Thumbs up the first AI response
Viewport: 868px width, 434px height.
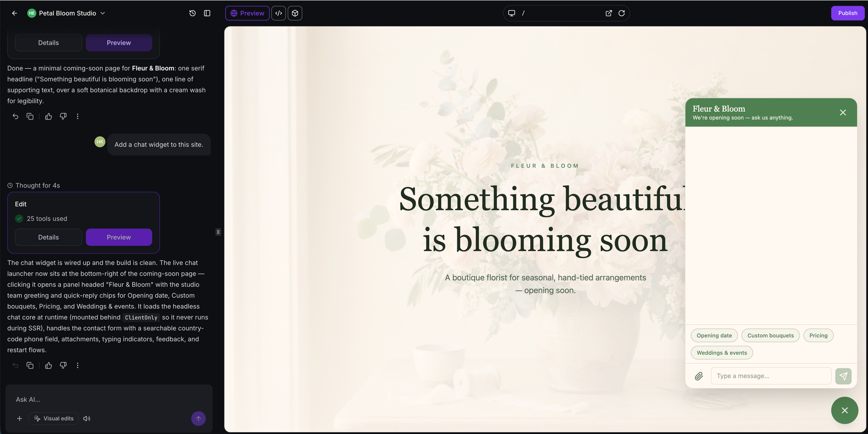coord(49,116)
